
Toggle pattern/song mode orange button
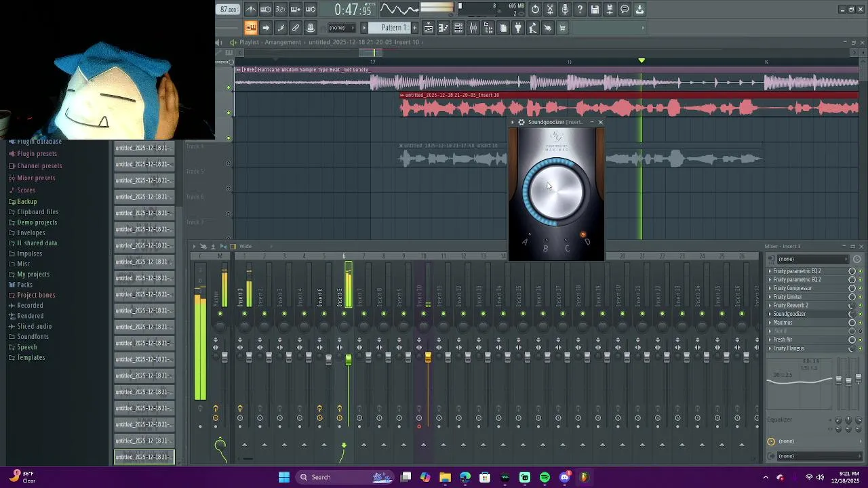tap(251, 28)
